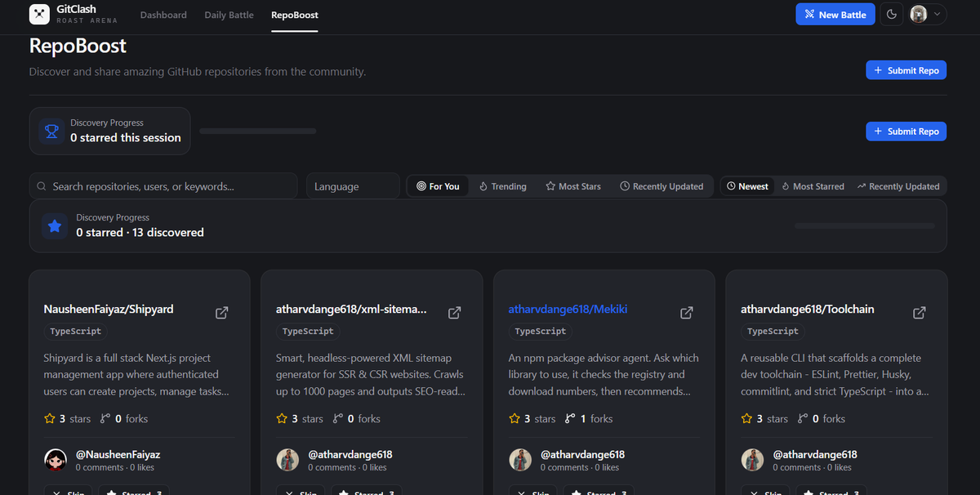The height and width of the screenshot is (495, 980).
Task: Click fork icon on Toolchain card
Action: pyautogui.click(x=803, y=418)
